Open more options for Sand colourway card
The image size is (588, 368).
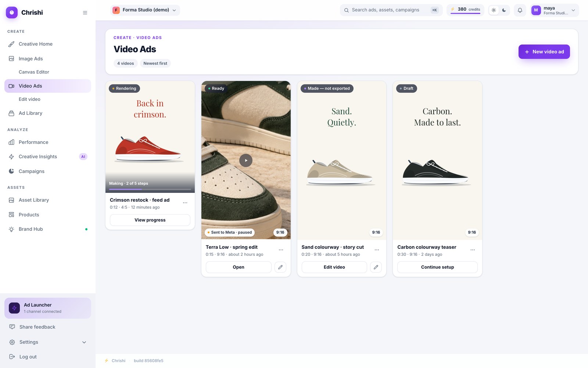(377, 250)
